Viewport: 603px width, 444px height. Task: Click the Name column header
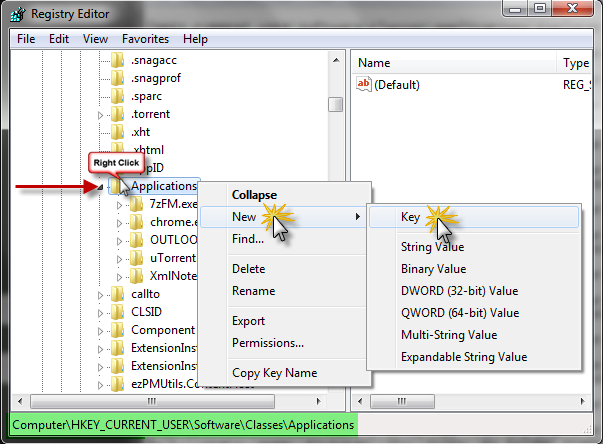(x=373, y=62)
